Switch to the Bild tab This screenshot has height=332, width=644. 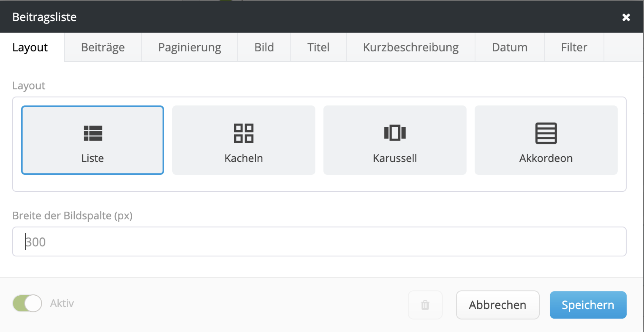(x=264, y=47)
